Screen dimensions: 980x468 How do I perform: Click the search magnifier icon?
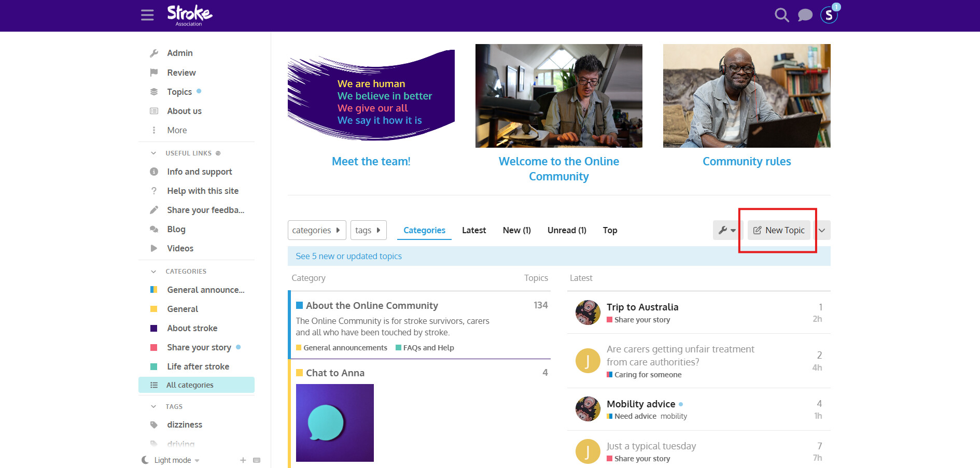[781, 15]
